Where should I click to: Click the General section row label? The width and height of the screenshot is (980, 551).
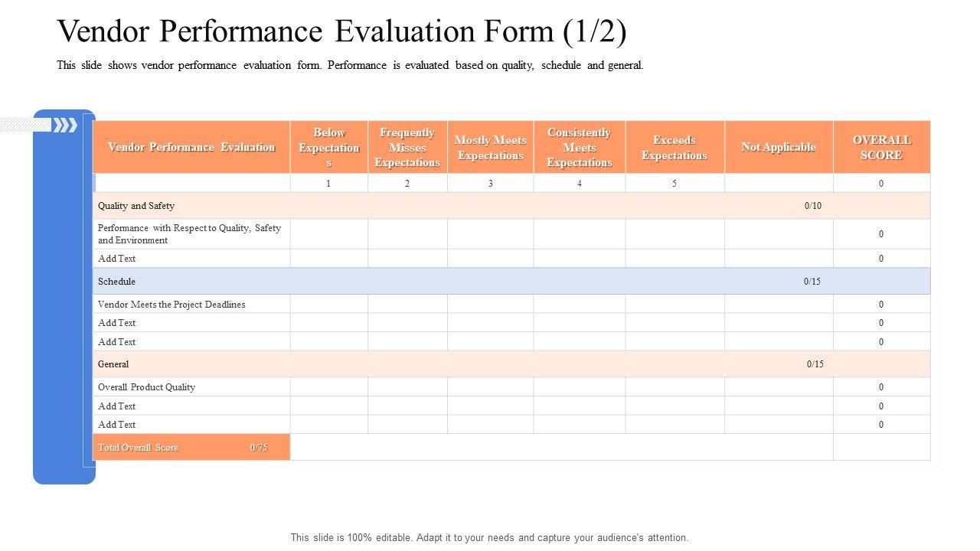(x=113, y=364)
